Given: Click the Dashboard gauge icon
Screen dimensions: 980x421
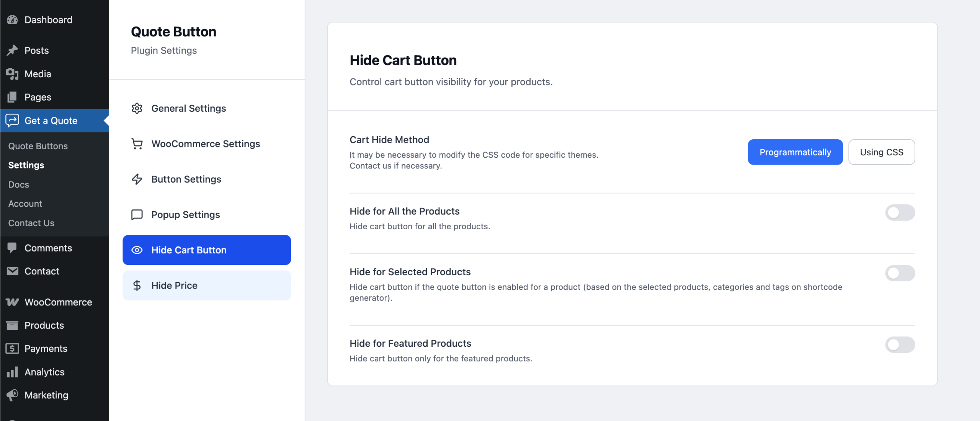Looking at the screenshot, I should 12,20.
